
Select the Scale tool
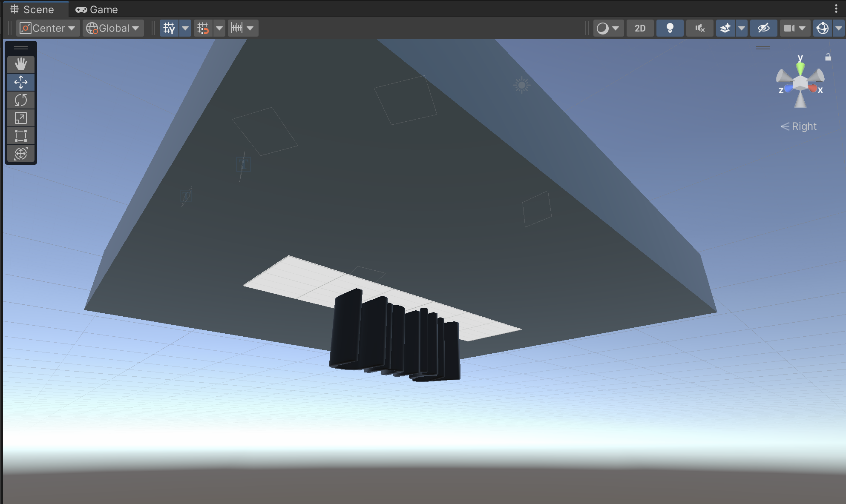click(20, 118)
